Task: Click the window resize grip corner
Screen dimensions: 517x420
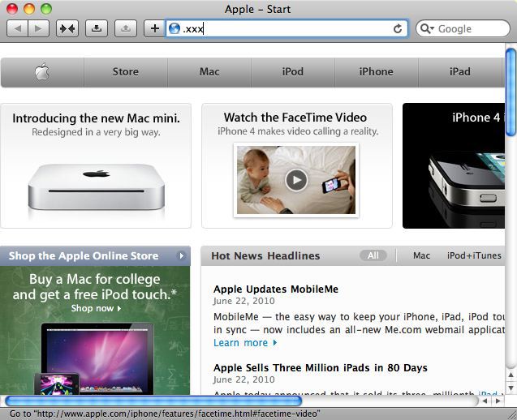Action: click(x=511, y=414)
